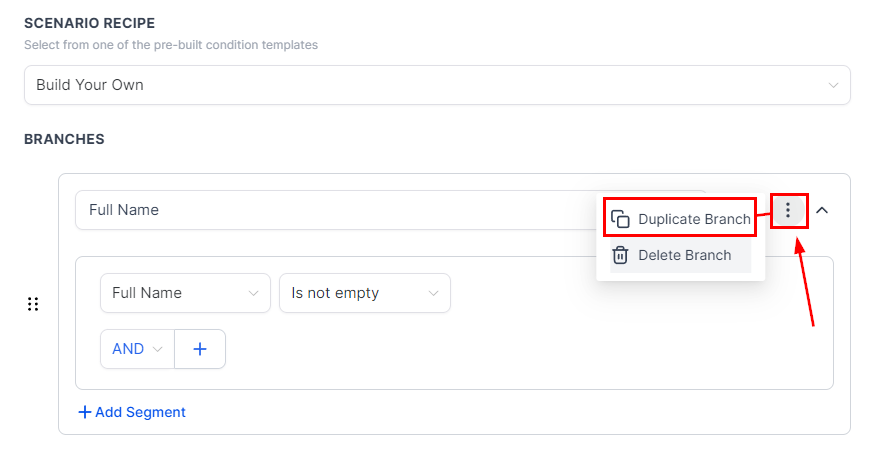
Task: Click the six-dot branch drag handle
Action: coord(33,304)
